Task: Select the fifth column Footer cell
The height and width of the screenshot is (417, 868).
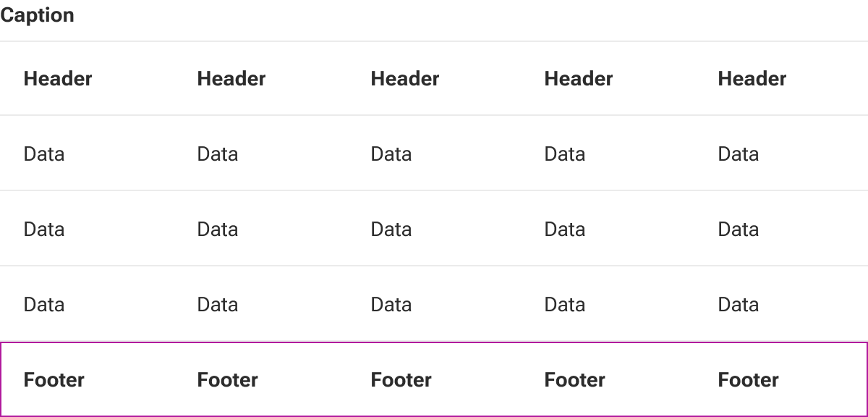Action: point(781,379)
